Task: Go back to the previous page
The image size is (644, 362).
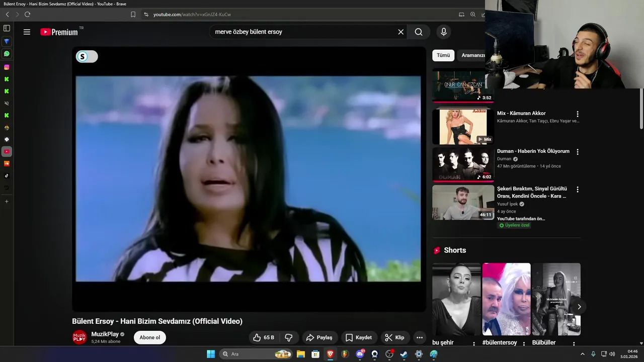Action: 7,15
